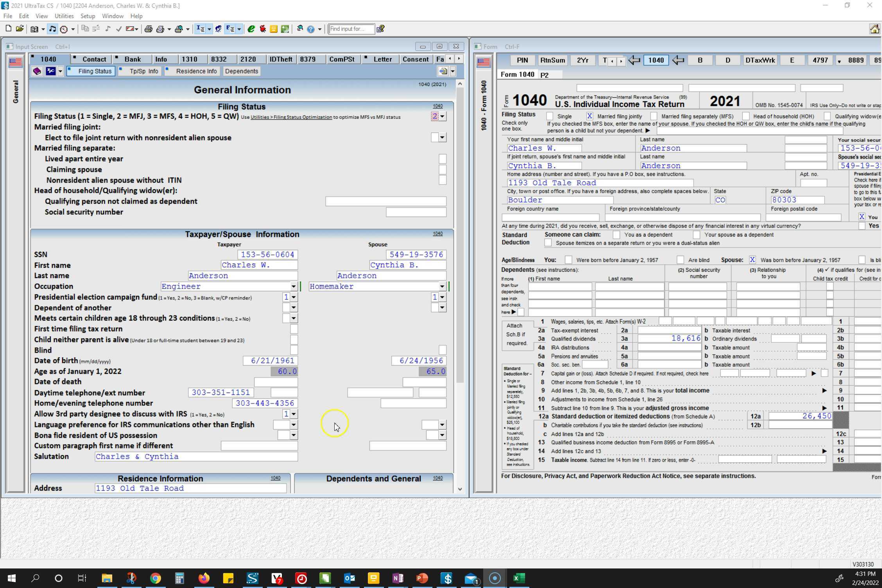Select the checkmark review icon on the toolbar
The height and width of the screenshot is (588, 882).
tap(119, 29)
